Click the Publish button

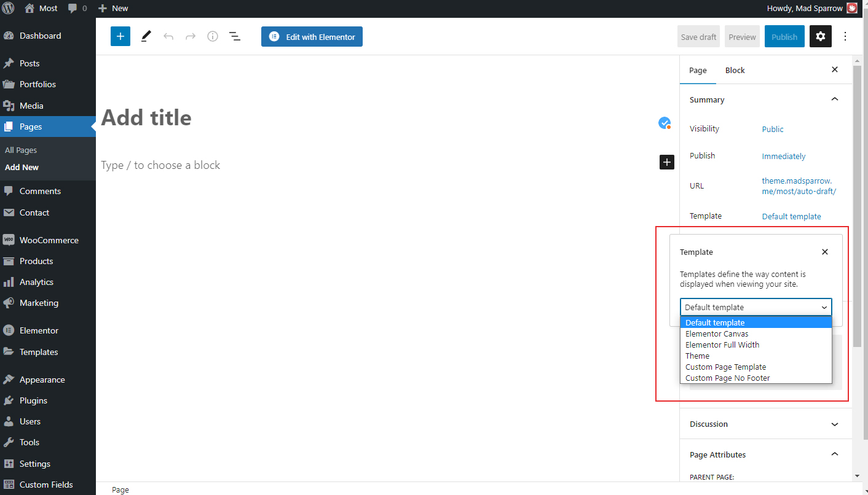(784, 37)
